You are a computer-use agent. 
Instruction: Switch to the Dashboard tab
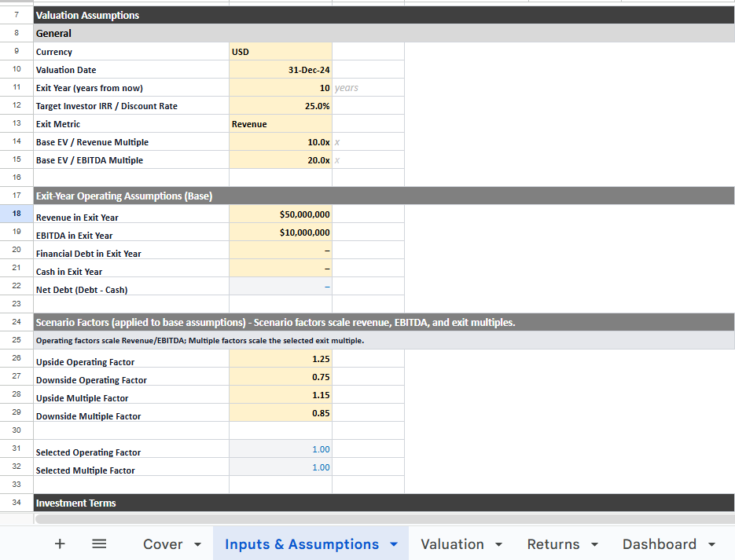click(x=661, y=544)
